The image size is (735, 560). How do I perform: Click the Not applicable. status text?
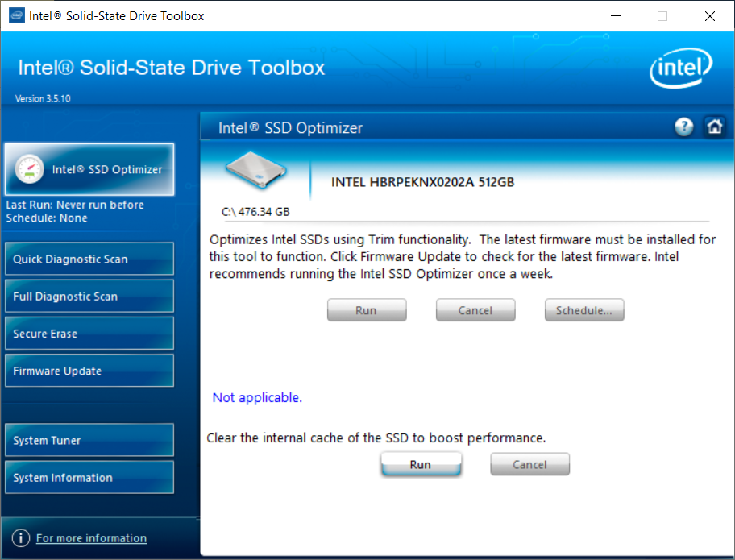pos(257,397)
